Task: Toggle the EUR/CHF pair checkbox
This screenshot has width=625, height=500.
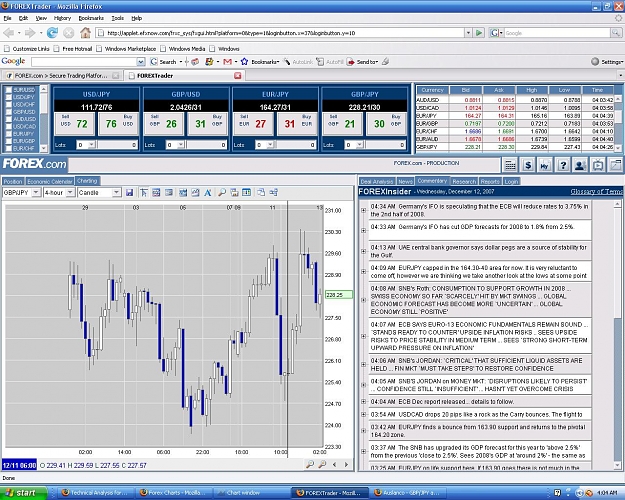Action: [9, 148]
